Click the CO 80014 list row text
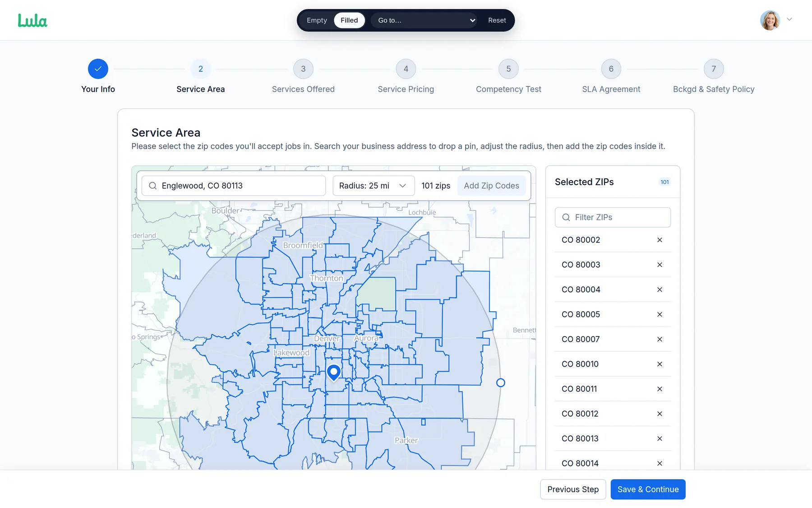Screen dimensions: 812x508 pos(580,463)
